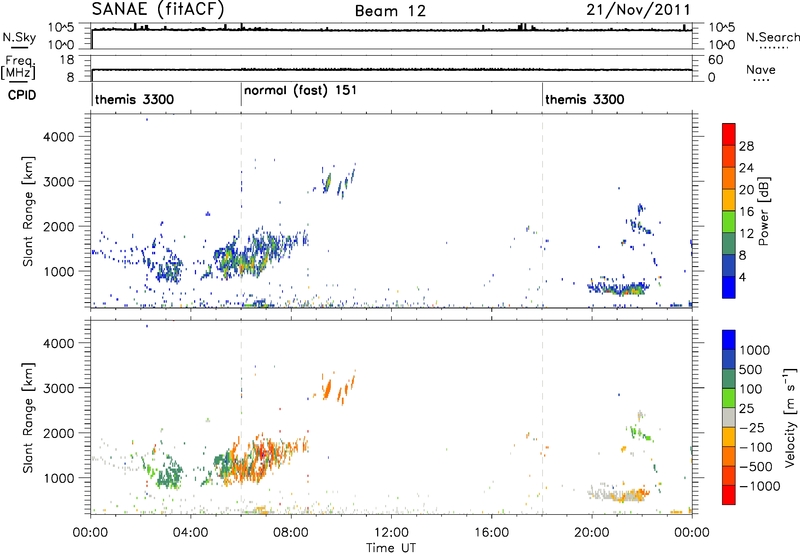Click the '00:00' label at end of time axis
This screenshot has width=800, height=554.
click(692, 533)
